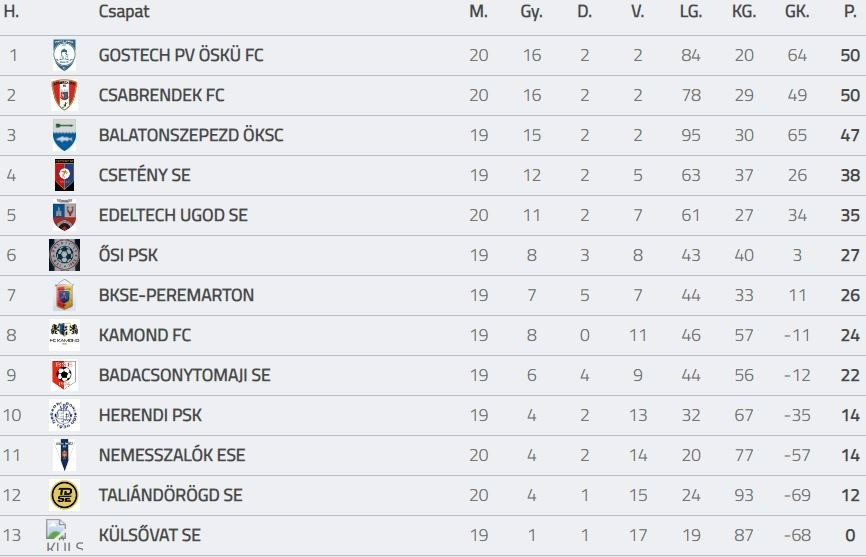Click the Edeltech Ugod SE crest
The height and width of the screenshot is (557, 866).
(64, 215)
